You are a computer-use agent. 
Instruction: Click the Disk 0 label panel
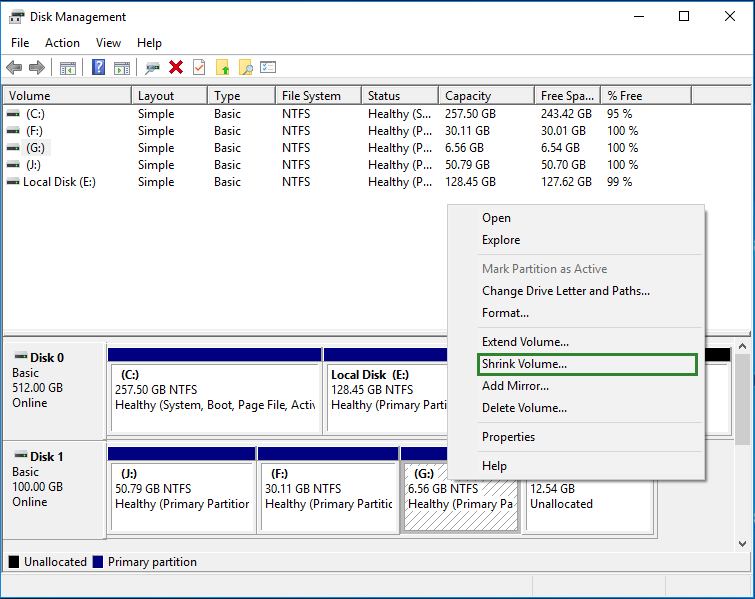[x=54, y=391]
